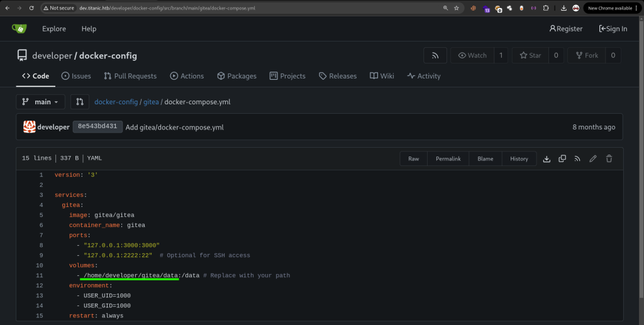Screen dimensions: 644x325
Task: Click developer owner link in title
Action: point(52,55)
